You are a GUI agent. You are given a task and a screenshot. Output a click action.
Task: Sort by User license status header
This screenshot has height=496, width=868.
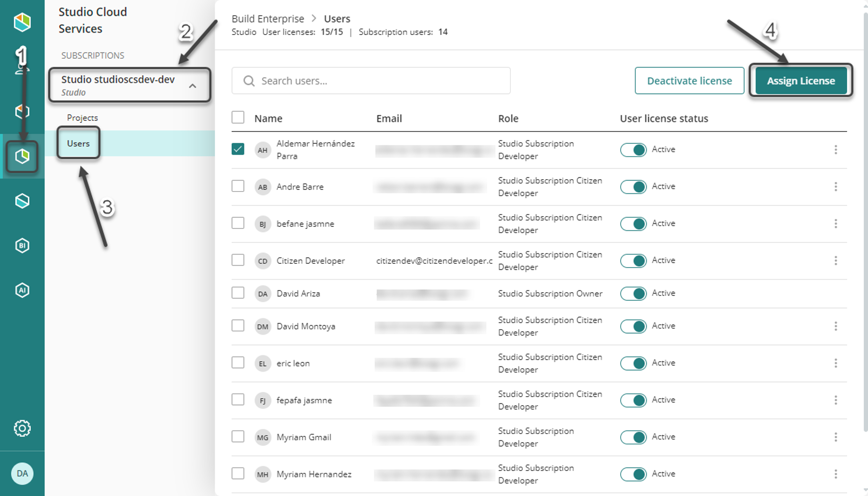tap(664, 118)
